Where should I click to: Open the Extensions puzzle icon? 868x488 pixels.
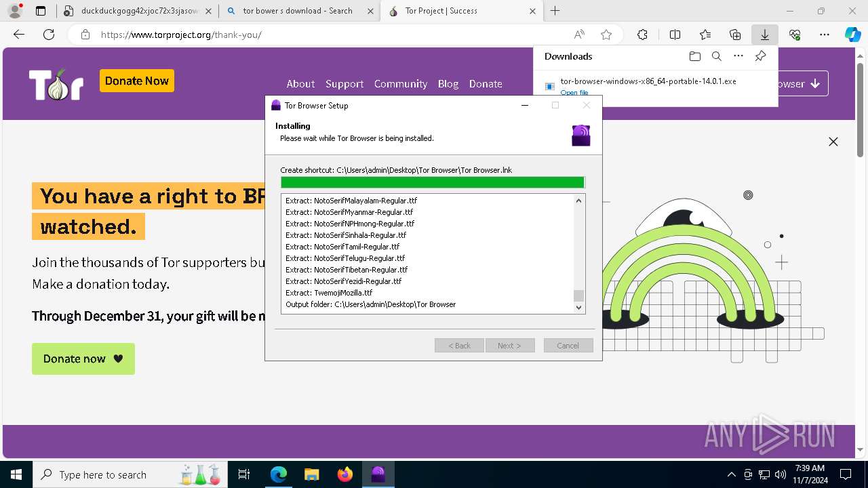(642, 35)
